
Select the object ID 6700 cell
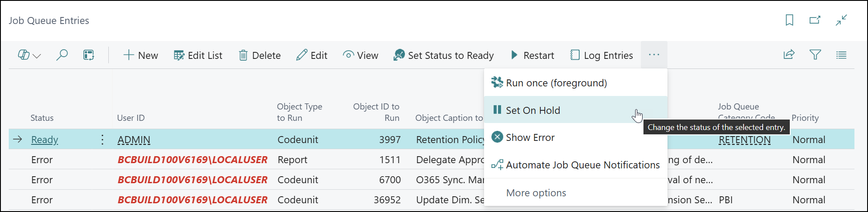[x=390, y=180]
